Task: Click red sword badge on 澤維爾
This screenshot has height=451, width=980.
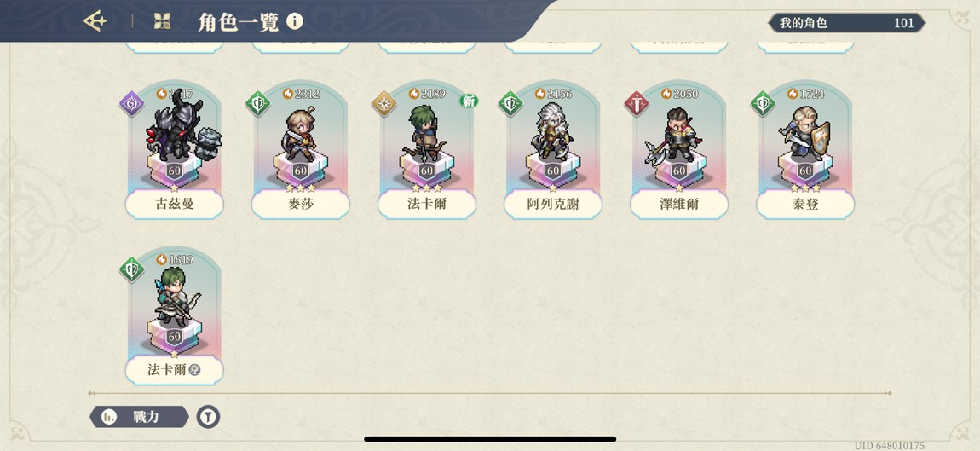Action: point(637,104)
